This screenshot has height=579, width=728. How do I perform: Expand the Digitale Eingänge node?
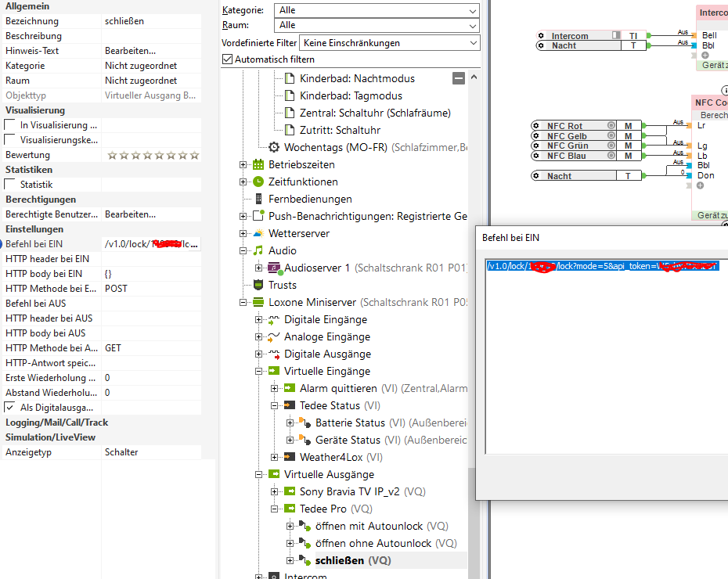pos(258,320)
